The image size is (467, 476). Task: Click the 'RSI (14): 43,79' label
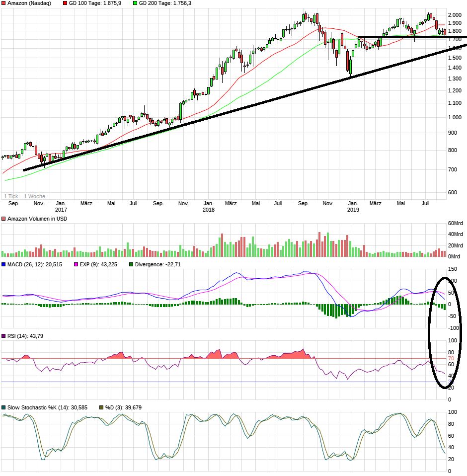[25, 336]
